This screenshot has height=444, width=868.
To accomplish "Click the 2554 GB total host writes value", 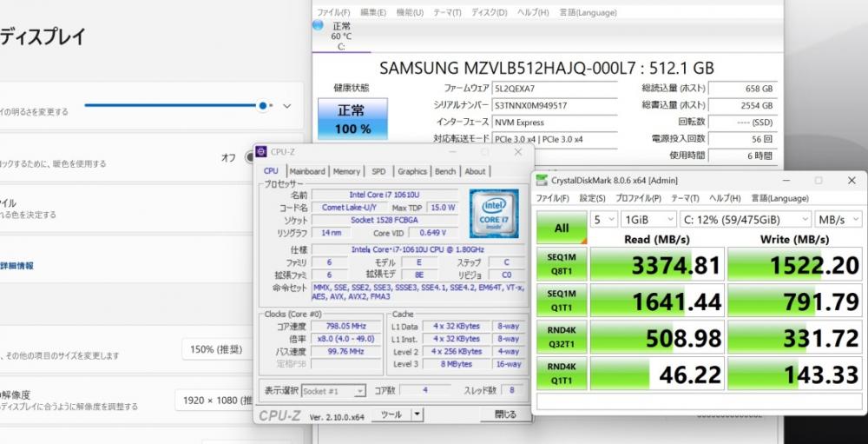I will pos(742,105).
